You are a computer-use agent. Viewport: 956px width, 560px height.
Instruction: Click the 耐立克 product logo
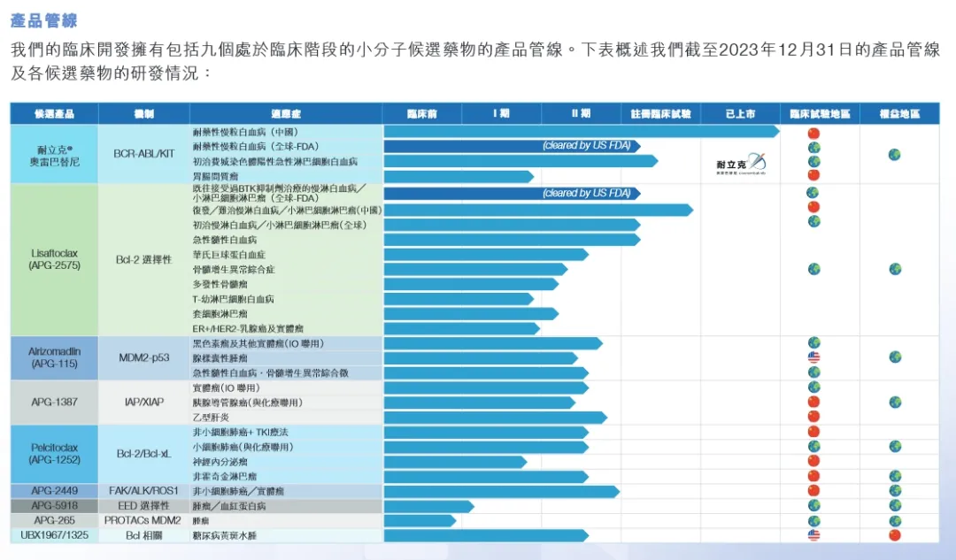[x=740, y=163]
